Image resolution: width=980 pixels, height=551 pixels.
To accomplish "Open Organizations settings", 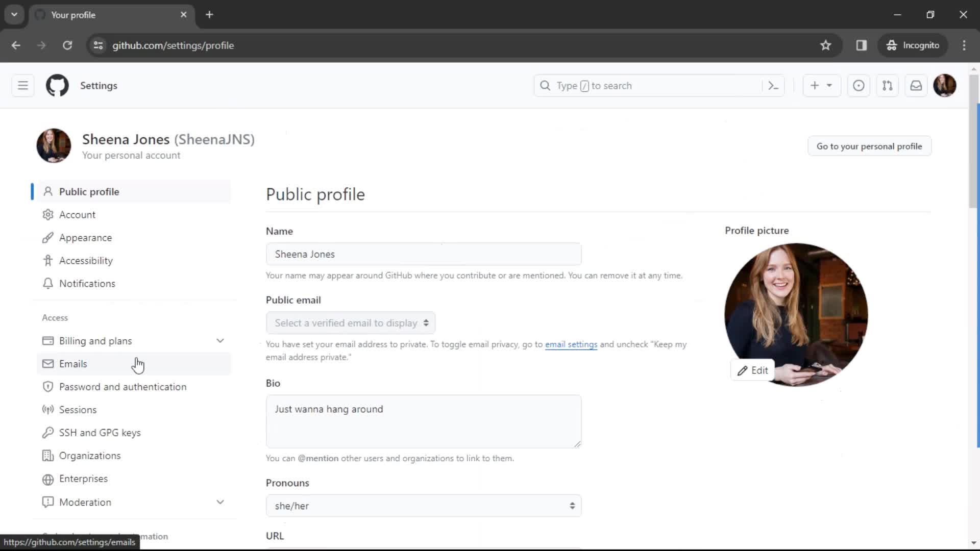I will [x=134, y=456].
